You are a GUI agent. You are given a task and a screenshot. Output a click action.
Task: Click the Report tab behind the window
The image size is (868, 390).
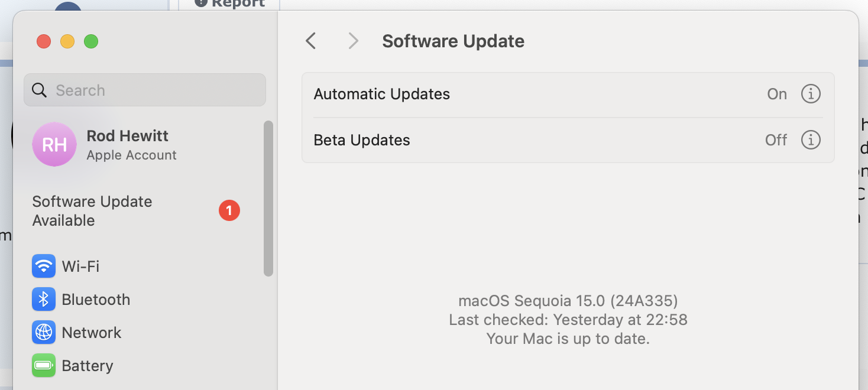pyautogui.click(x=229, y=4)
